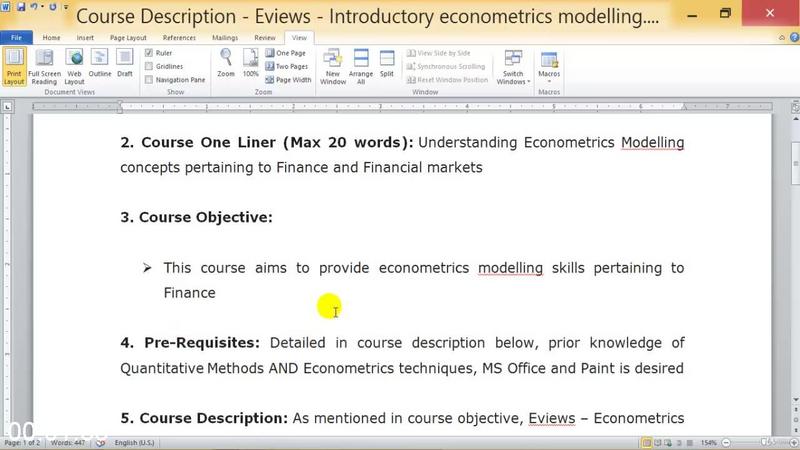The width and height of the screenshot is (800, 450).
Task: Click the tab selector at ruler corner
Action: tap(7, 107)
